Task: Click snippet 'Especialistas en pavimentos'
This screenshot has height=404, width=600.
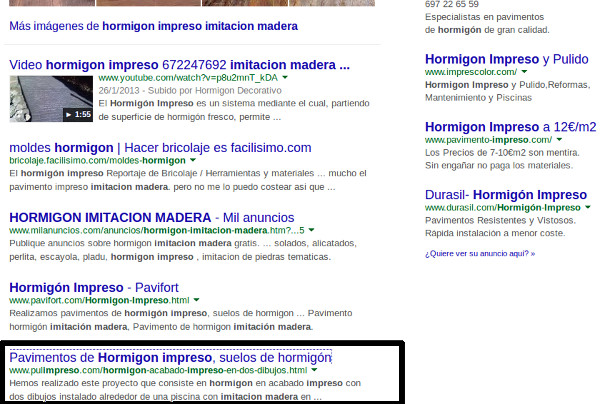Action: (484, 17)
